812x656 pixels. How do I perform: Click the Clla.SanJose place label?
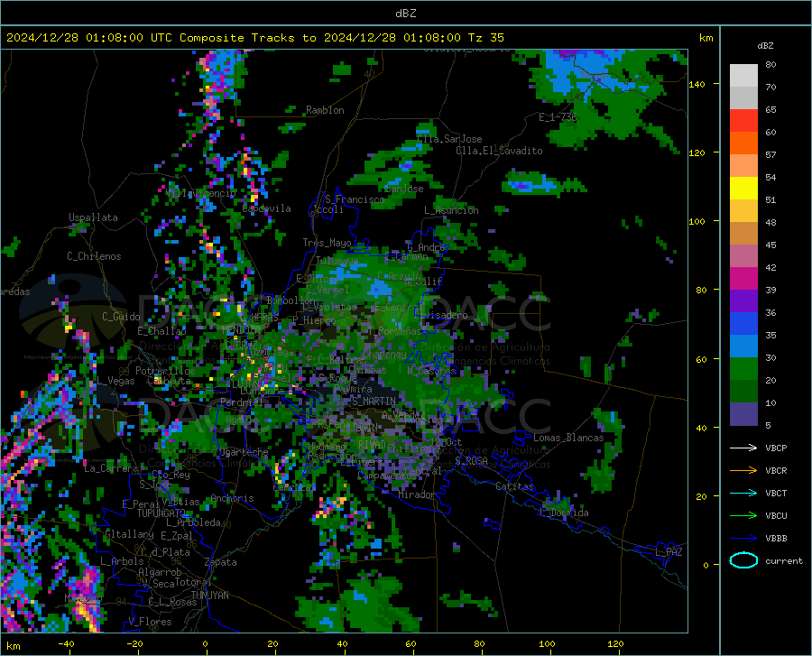tap(449, 139)
